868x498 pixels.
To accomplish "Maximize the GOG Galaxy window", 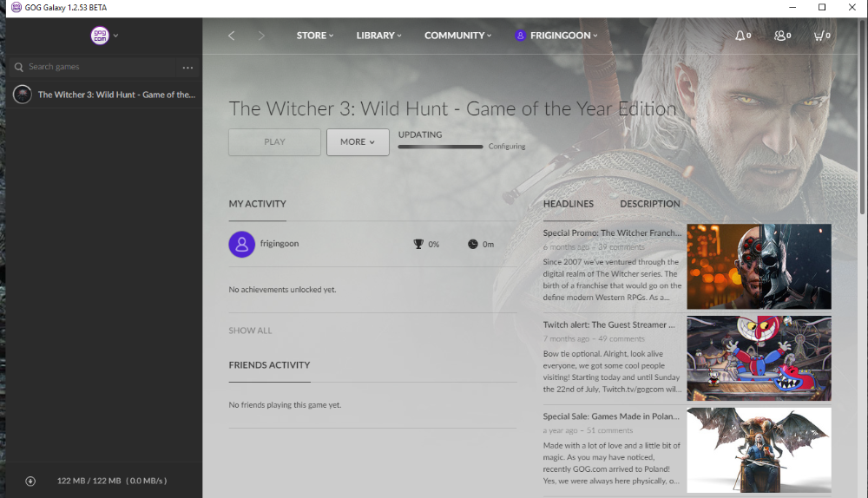I will [x=822, y=7].
